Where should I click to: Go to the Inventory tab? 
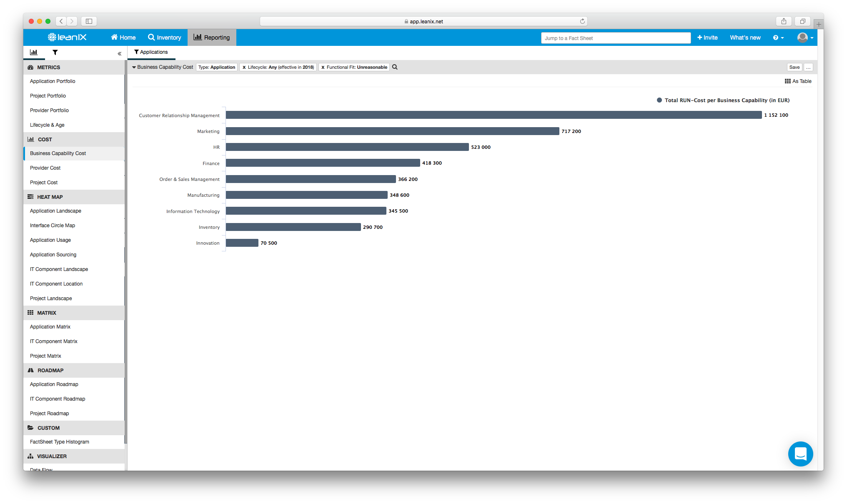(165, 38)
